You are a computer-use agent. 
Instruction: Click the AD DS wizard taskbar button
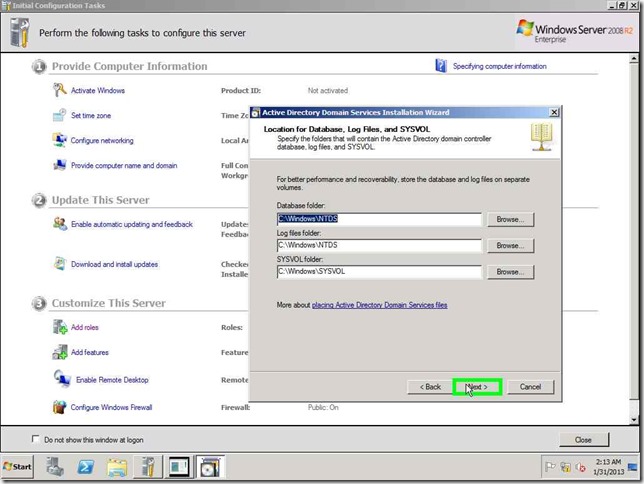[210, 467]
